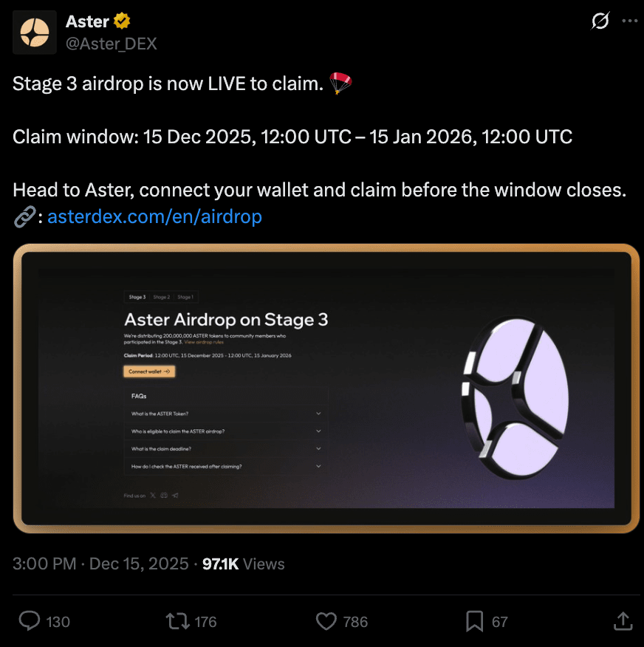644x647 pixels.
Task: Click the @Aster_DEX handle
Action: click(x=112, y=44)
